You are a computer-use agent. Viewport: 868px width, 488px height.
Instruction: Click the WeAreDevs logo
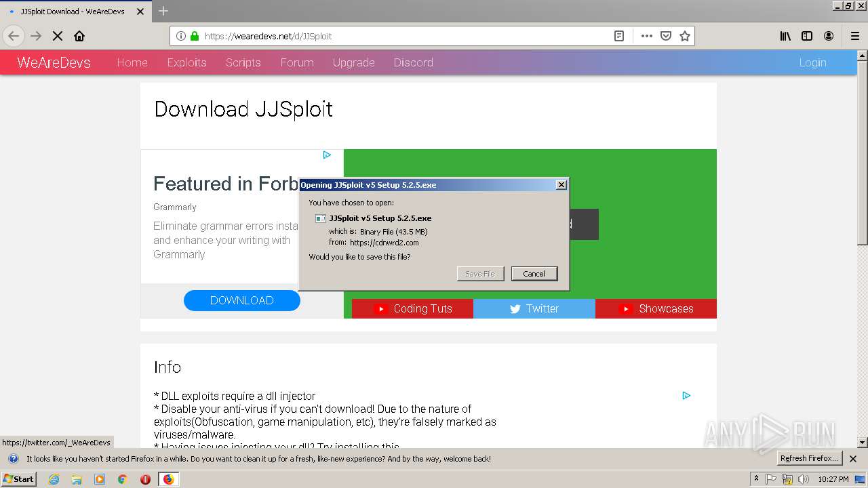tap(54, 62)
